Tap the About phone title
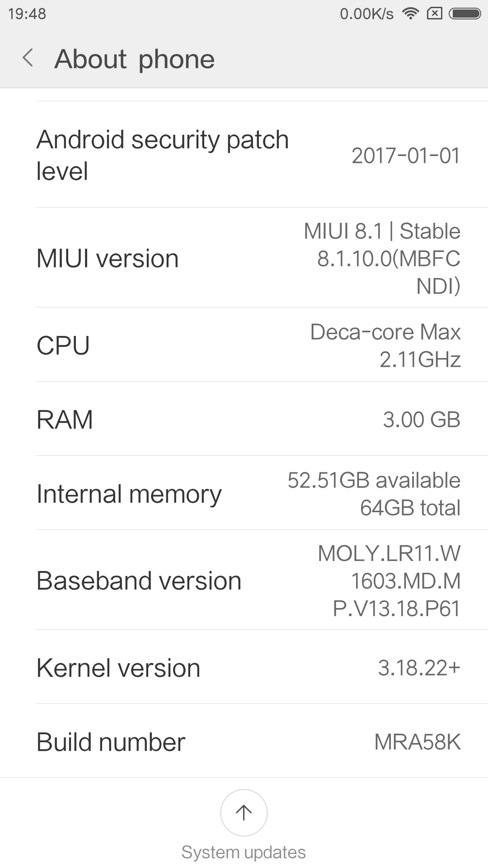The height and width of the screenshot is (868, 488). 135,59
